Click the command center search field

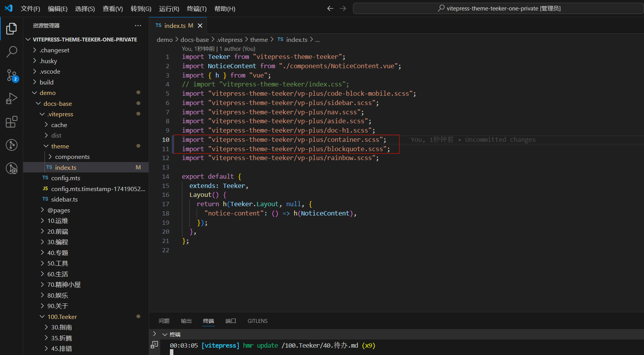click(498, 8)
